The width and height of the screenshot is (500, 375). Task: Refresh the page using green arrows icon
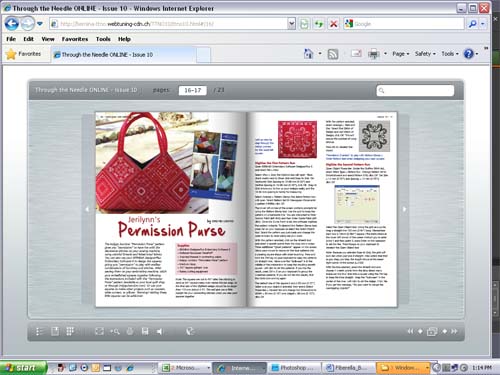pyautogui.click(x=319, y=24)
